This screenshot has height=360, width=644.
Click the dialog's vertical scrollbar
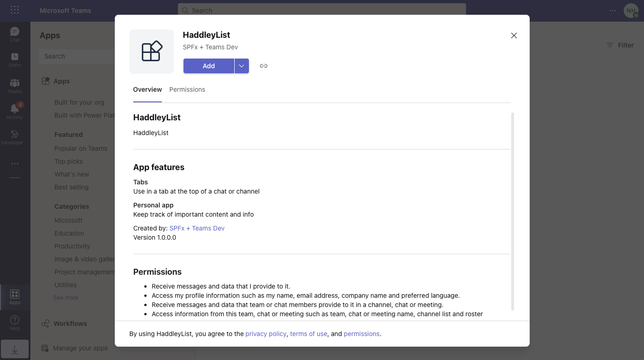[513, 211]
